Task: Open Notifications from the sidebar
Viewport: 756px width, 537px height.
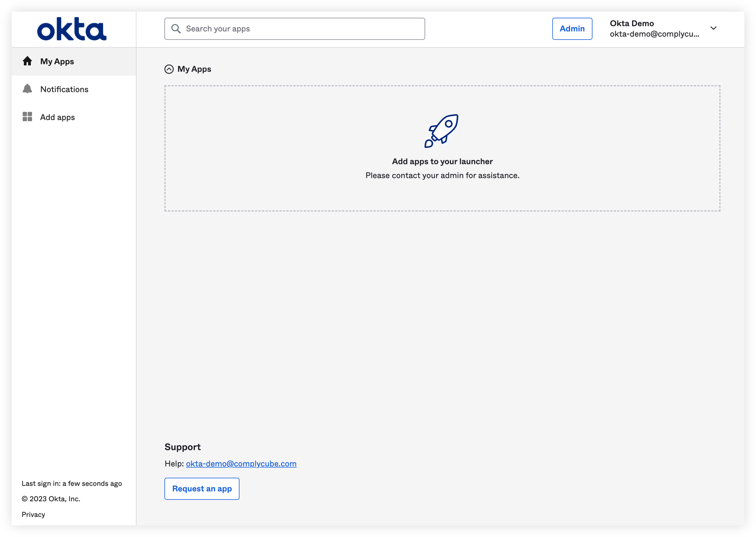Action: pyautogui.click(x=64, y=89)
